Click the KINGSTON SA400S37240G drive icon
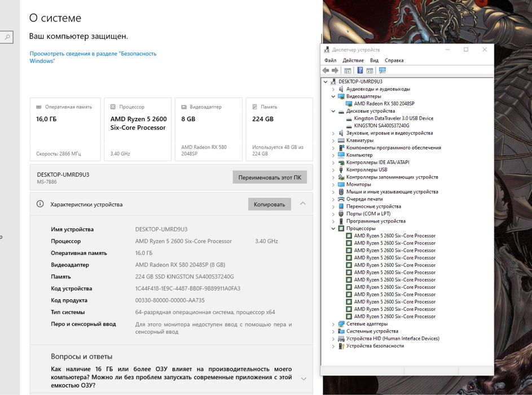The image size is (532, 395). coord(349,126)
